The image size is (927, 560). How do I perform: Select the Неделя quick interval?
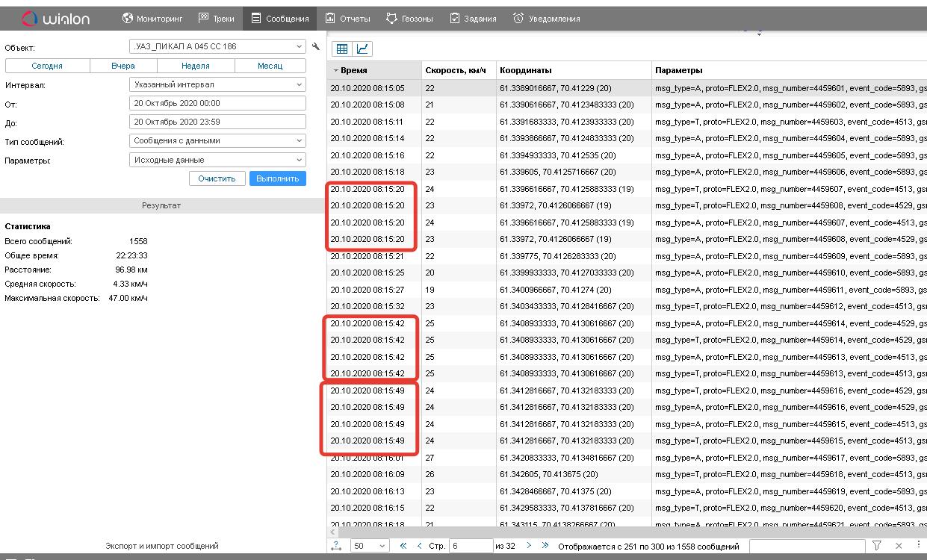[196, 66]
